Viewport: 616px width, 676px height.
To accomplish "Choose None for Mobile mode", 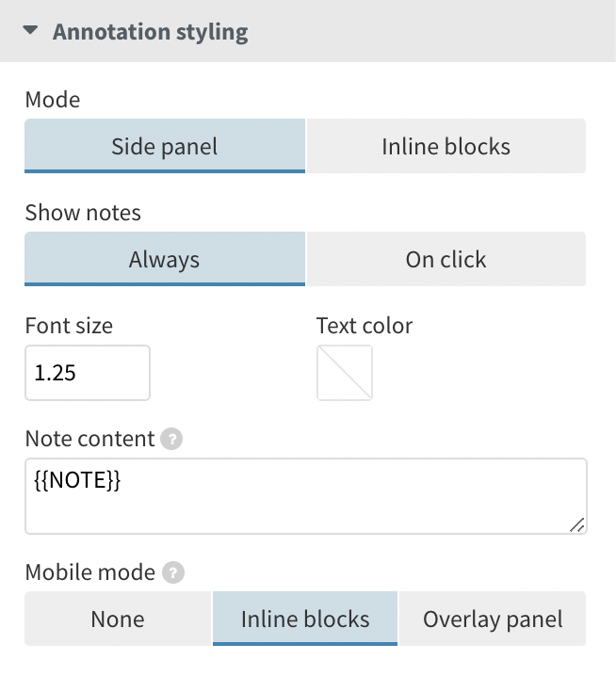I will 118,619.
